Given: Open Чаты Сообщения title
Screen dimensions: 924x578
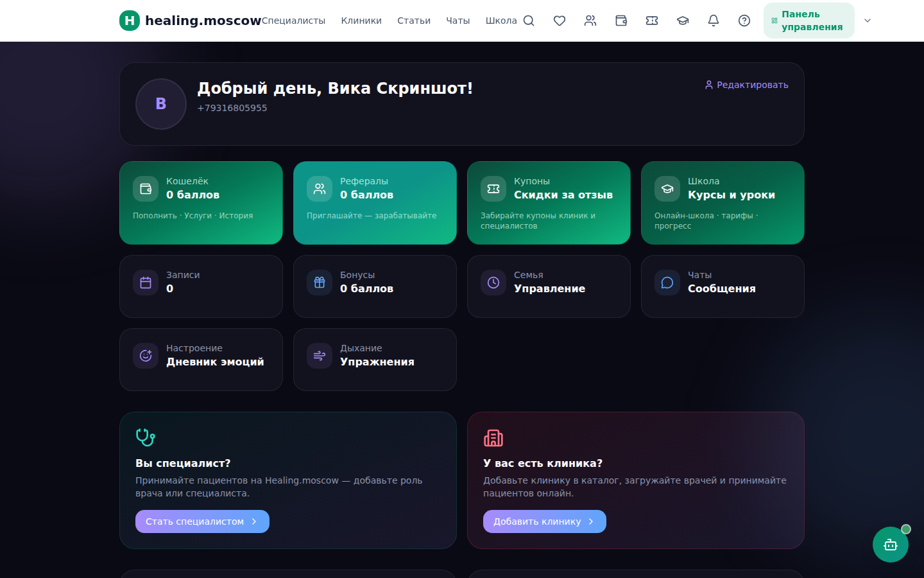Looking at the screenshot, I should click(722, 289).
